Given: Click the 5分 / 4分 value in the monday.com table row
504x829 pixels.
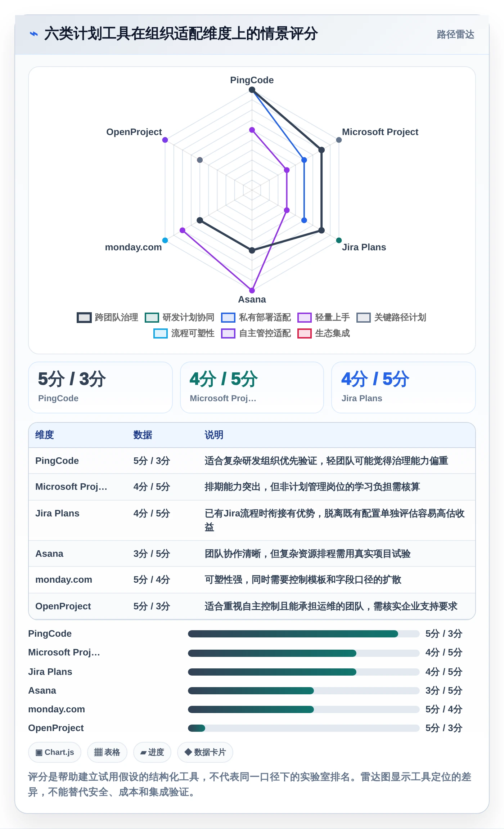Looking at the screenshot, I should click(152, 580).
